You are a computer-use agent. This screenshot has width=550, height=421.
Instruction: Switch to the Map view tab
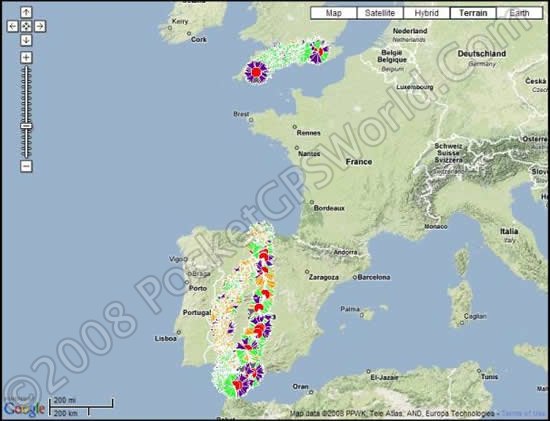pyautogui.click(x=334, y=13)
